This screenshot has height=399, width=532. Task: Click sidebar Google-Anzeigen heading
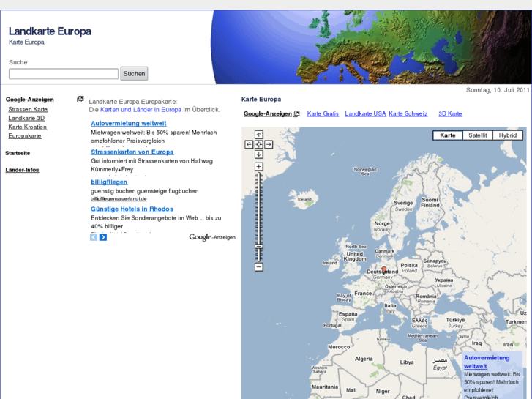pyautogui.click(x=29, y=100)
